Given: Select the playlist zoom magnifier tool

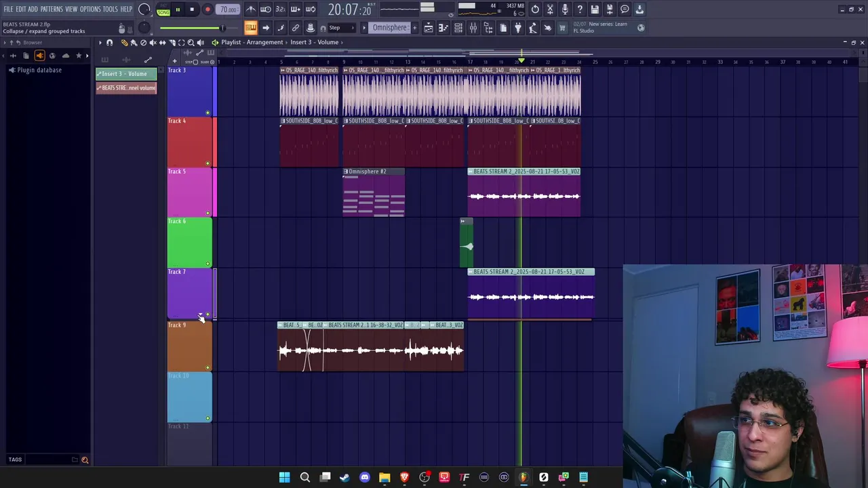Looking at the screenshot, I should coord(191,43).
